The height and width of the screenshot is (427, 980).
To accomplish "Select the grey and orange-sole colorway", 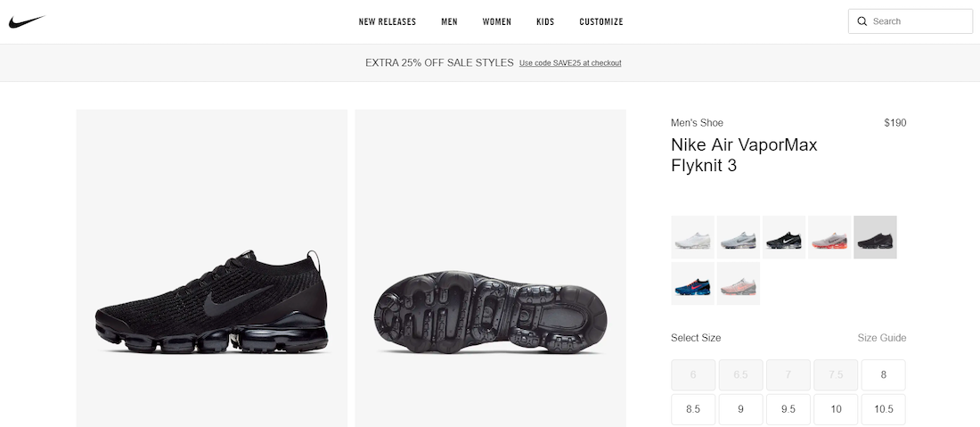I will click(829, 237).
